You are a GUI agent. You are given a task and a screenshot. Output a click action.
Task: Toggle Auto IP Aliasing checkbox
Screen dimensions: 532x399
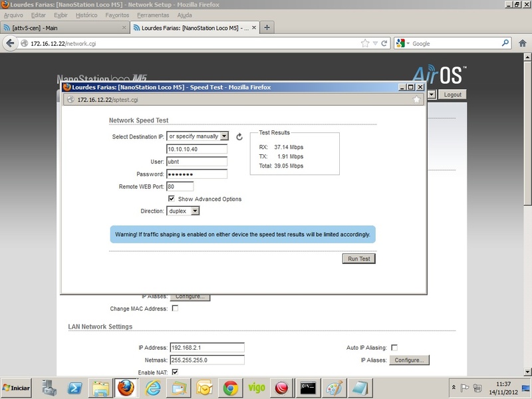click(x=394, y=347)
